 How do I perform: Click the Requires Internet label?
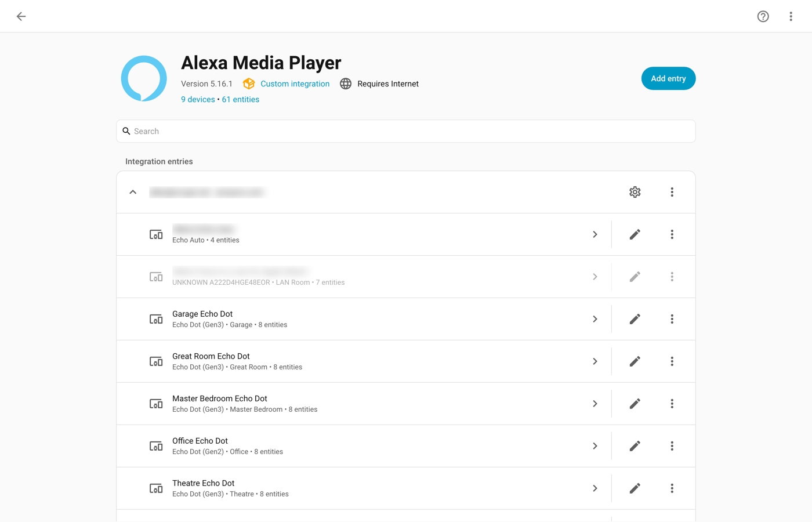click(x=388, y=84)
